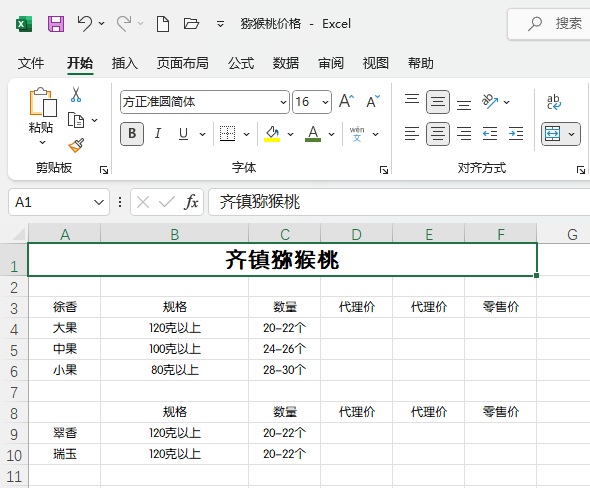Screen dimensions: 590x488
Task: Open font size 16 dropdown
Action: (x=325, y=102)
